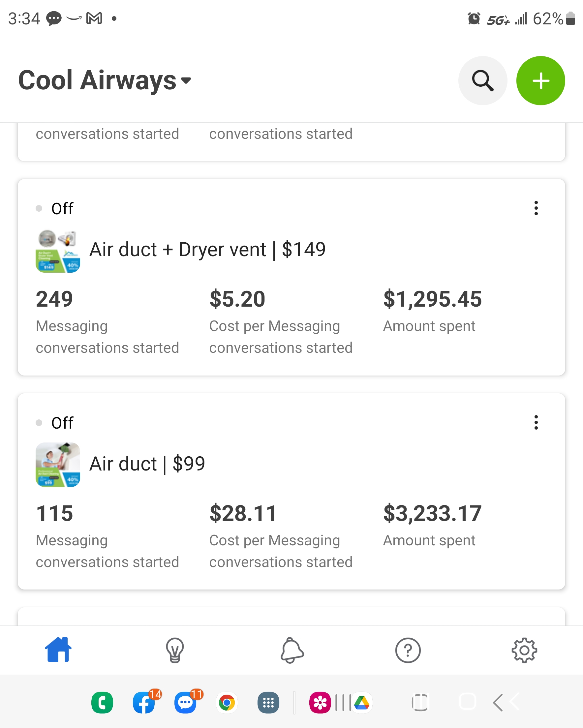The height and width of the screenshot is (728, 583).
Task: Open the app drawer grid icon
Action: [x=268, y=703]
